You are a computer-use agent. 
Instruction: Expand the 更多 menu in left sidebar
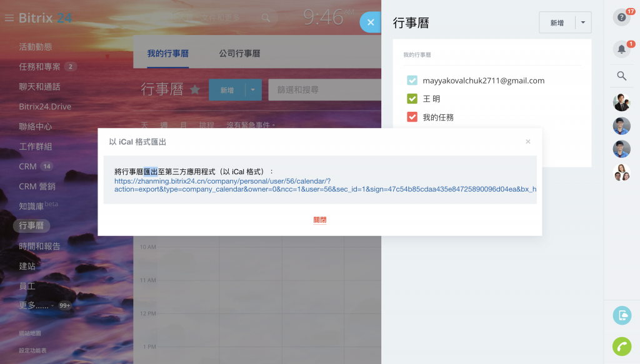point(36,305)
